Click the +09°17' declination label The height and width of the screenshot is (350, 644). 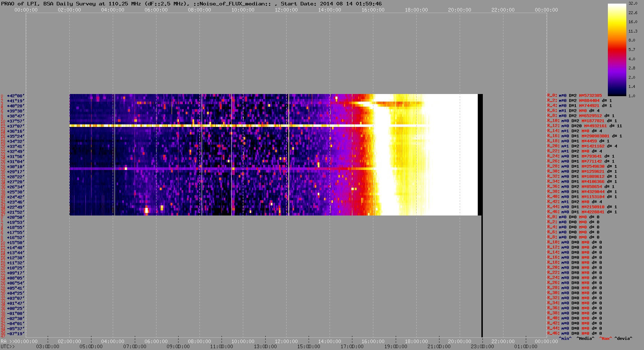pos(16,273)
